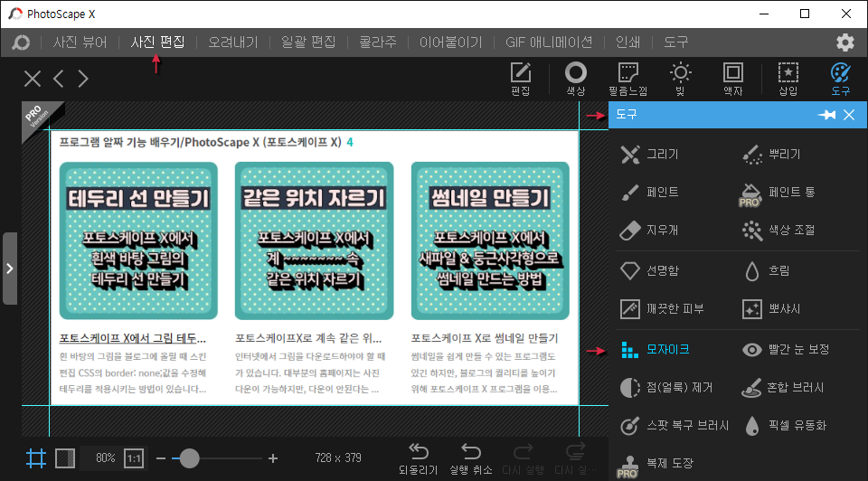Select the 뿌리기 (Spray) tool
This screenshot has height=481, width=868.
click(771, 155)
